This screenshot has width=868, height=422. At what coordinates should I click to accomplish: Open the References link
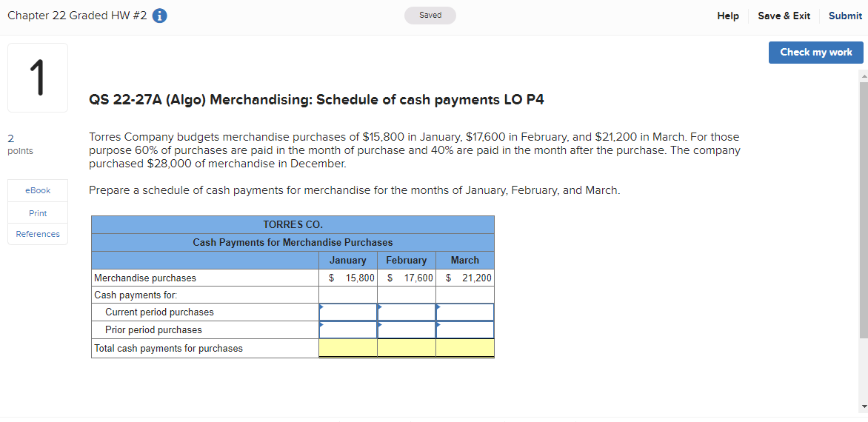pos(38,234)
